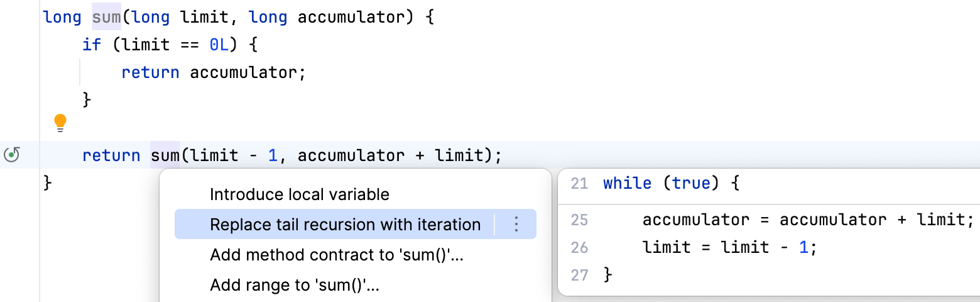Click the recursive call gutter icon
The image size is (980, 302).
click(12, 155)
